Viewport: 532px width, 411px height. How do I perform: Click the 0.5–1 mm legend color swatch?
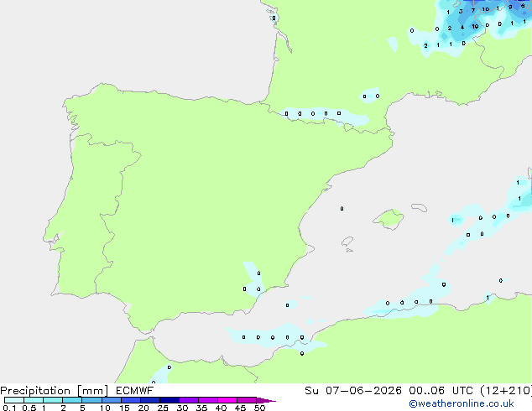[x=34, y=400]
